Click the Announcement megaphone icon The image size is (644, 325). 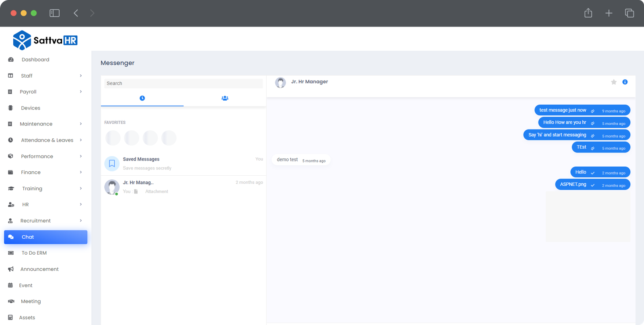[11, 269]
